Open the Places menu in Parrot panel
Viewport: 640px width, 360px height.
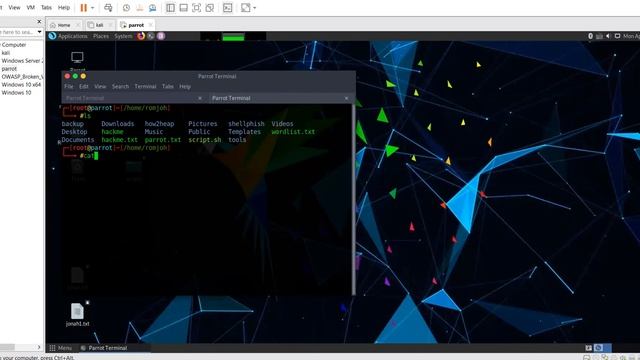(x=101, y=36)
